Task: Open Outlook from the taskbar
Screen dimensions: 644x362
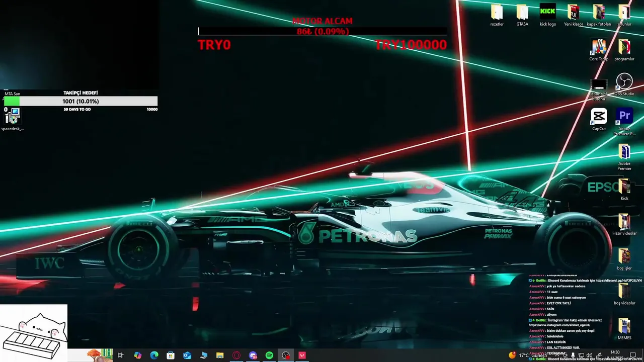Action: [x=187, y=355]
